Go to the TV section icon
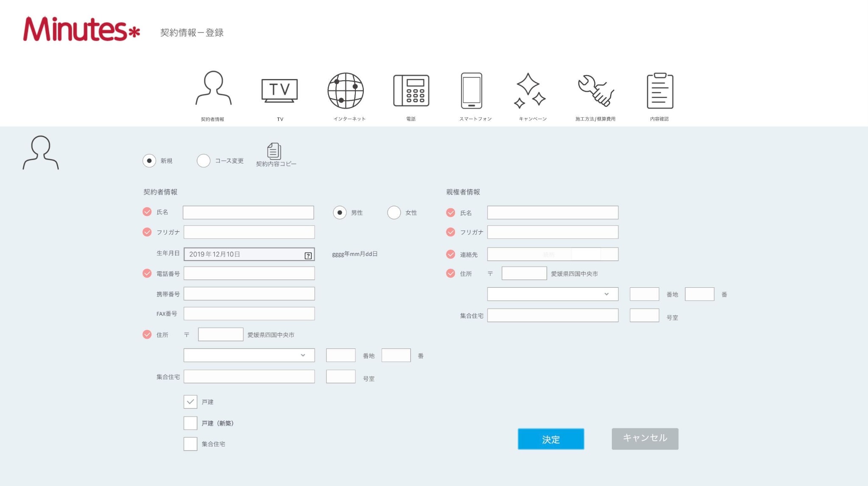Image resolution: width=868 pixels, height=486 pixels. [x=279, y=90]
